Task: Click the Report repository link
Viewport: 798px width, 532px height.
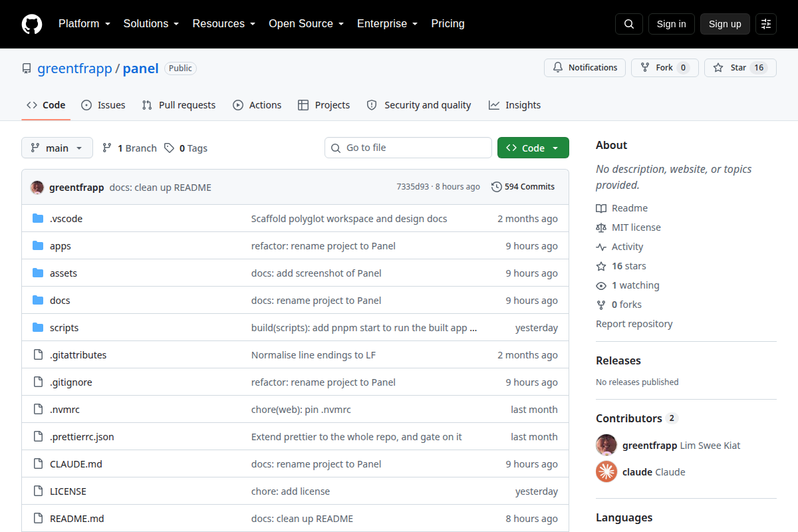Action: [634, 324]
